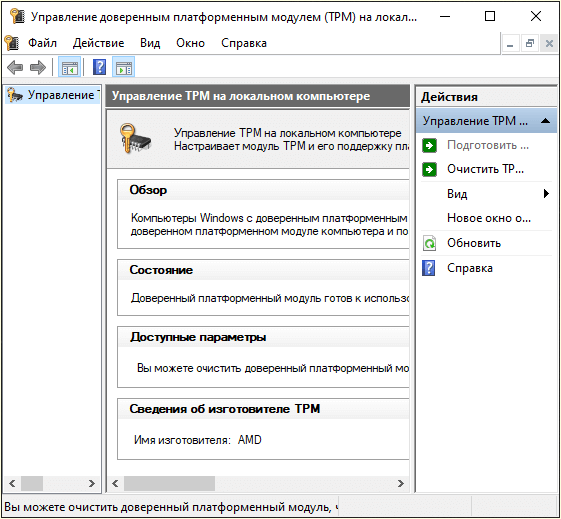Open the Окно menu
This screenshot has width=561, height=519.
pos(190,43)
